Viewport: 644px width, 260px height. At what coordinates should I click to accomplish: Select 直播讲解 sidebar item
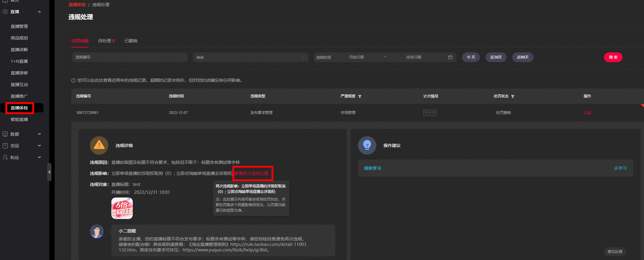click(x=19, y=50)
